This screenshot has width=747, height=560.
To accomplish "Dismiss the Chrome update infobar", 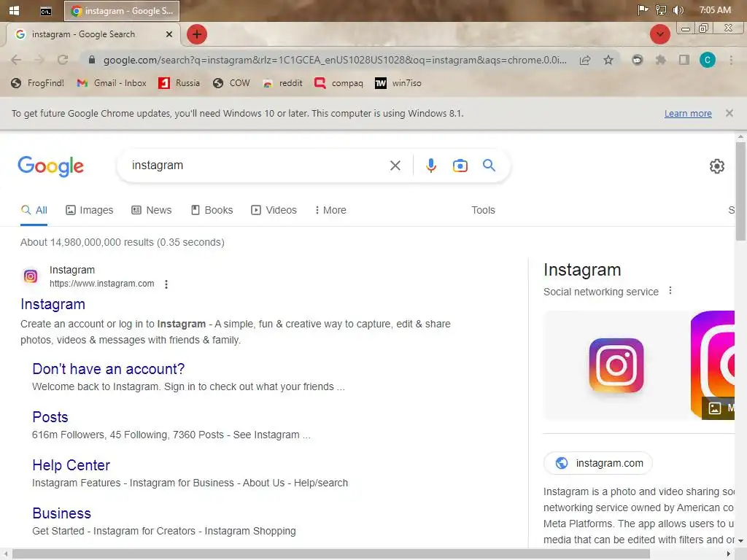I will (729, 113).
